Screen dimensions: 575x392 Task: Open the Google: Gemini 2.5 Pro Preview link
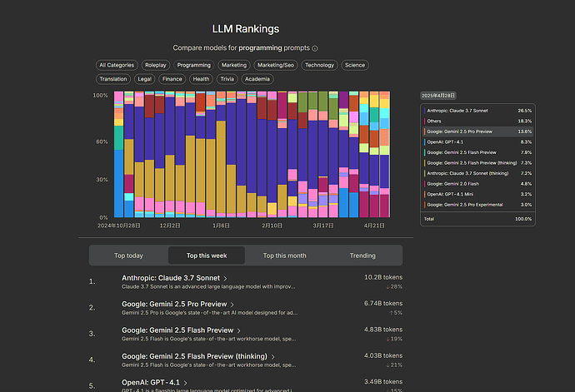point(174,304)
